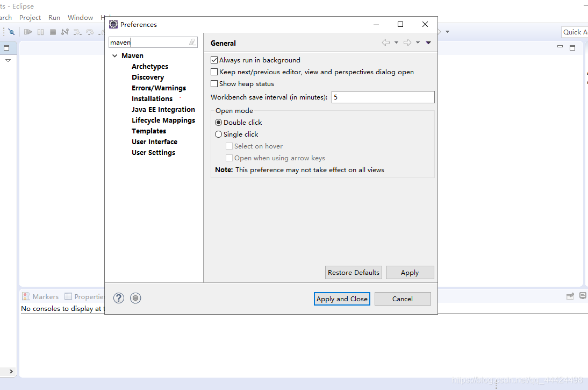Maximize the Preferences dialog window

coord(400,24)
